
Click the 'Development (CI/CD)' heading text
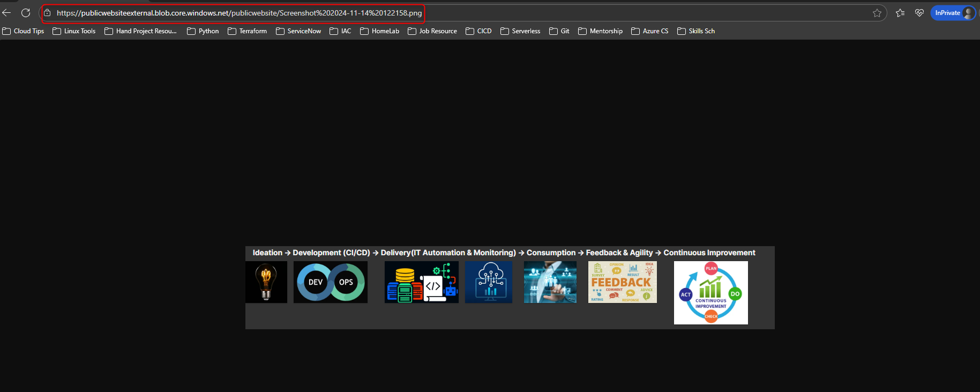tap(331, 253)
